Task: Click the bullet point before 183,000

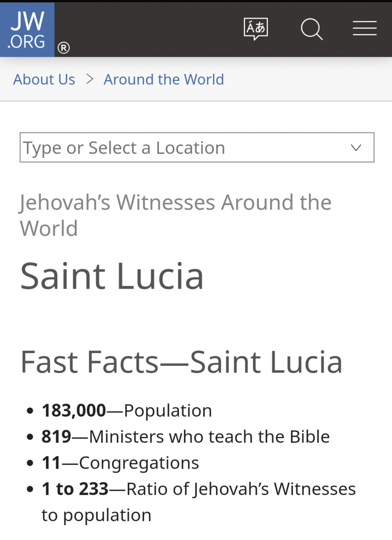Action: point(29,411)
